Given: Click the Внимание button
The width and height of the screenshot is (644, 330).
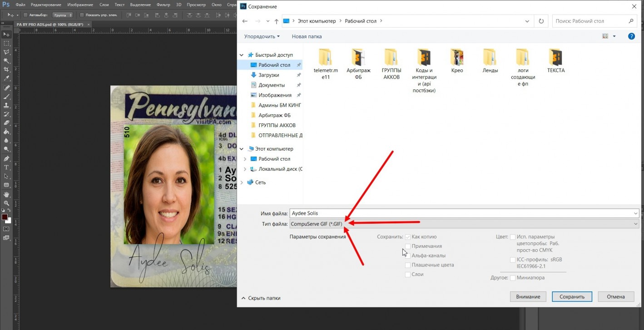Looking at the screenshot, I should pos(528,297).
